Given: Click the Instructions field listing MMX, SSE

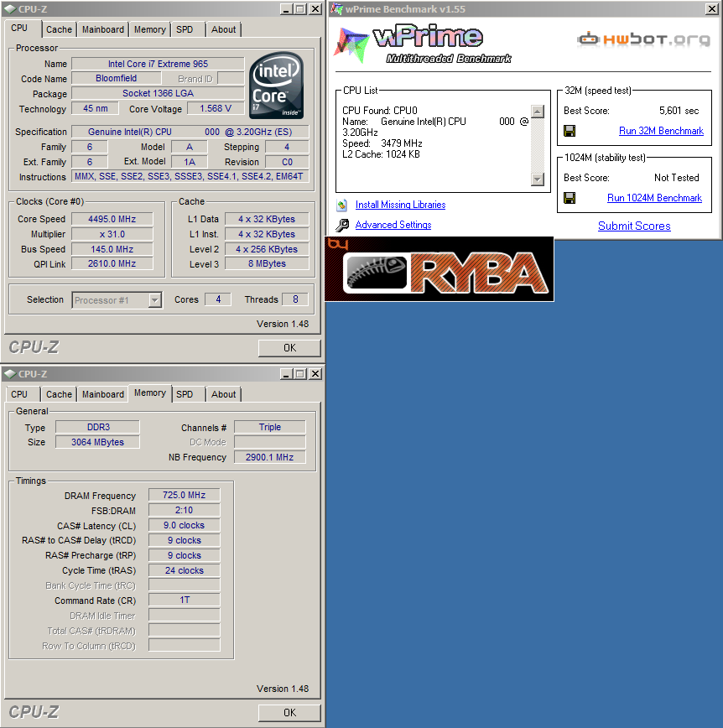Looking at the screenshot, I should [190, 176].
